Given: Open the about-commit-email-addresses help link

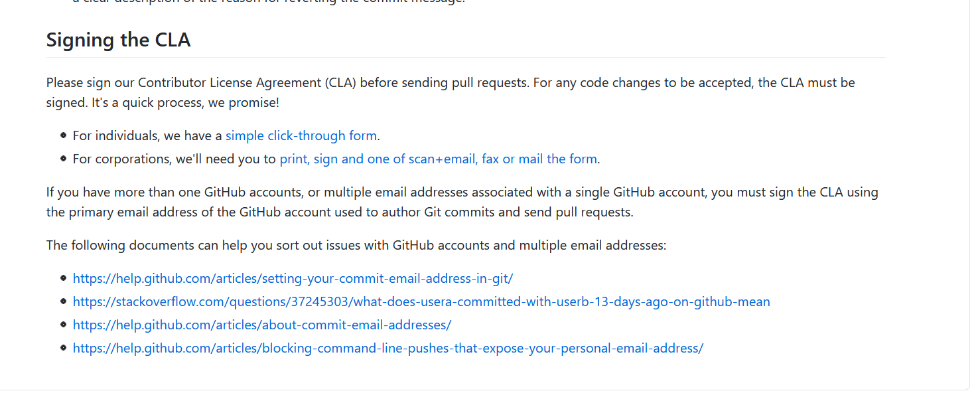Looking at the screenshot, I should click(262, 325).
